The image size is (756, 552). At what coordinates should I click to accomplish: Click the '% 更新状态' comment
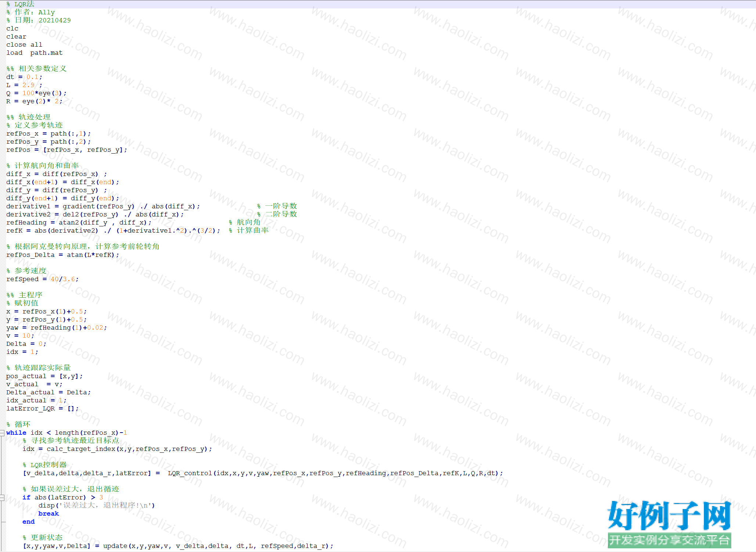[43, 538]
